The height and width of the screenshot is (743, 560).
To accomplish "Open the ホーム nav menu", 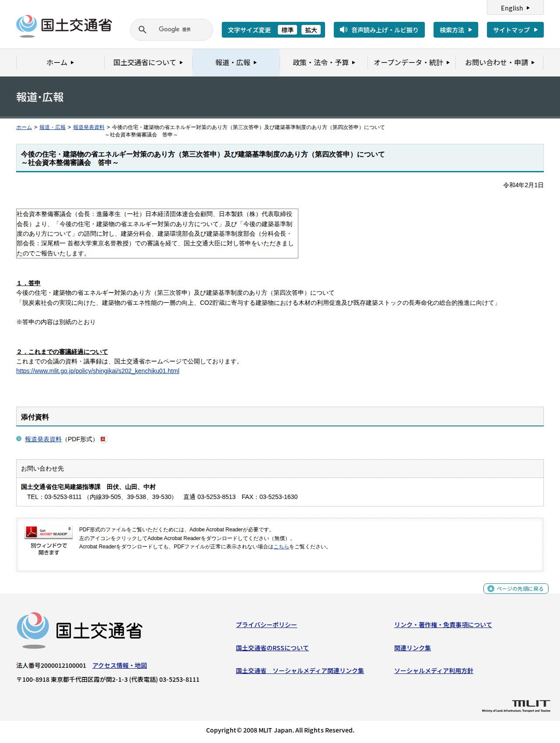I will [x=60, y=63].
